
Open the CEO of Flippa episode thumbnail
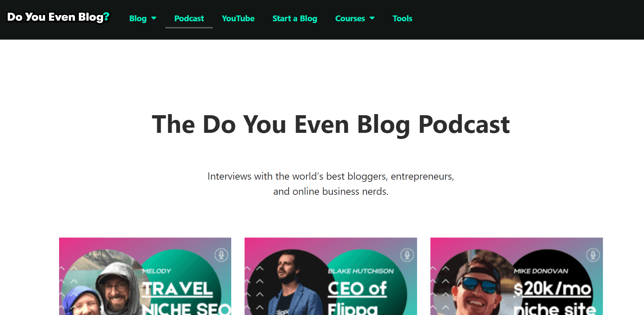click(x=331, y=276)
